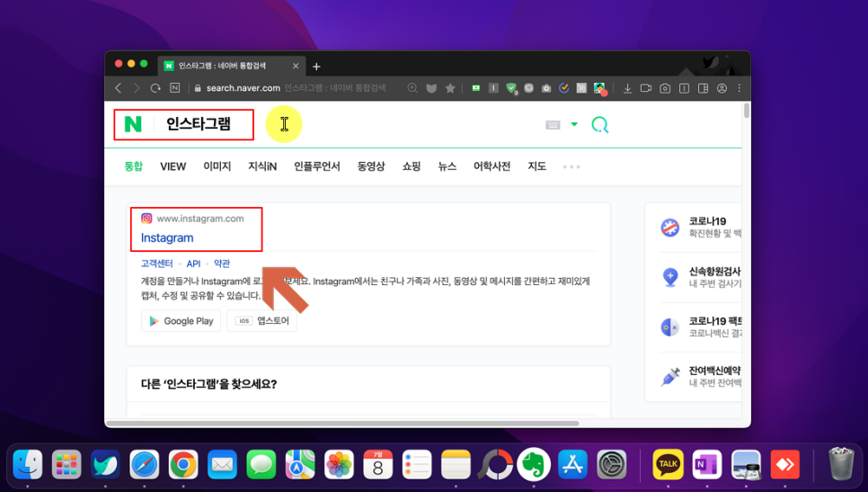Click the address bar URL search.naver.com
Image resolution: width=868 pixels, height=492 pixels.
243,88
